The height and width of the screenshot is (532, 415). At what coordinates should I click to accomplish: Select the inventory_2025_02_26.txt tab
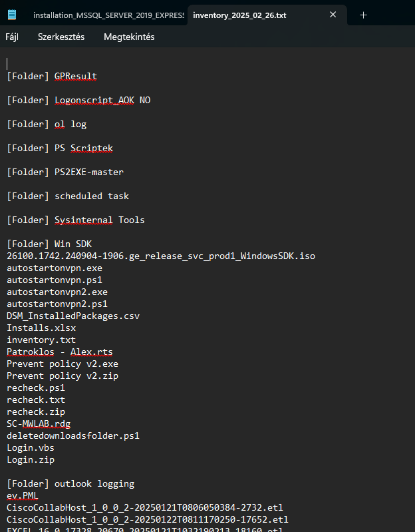coord(239,15)
